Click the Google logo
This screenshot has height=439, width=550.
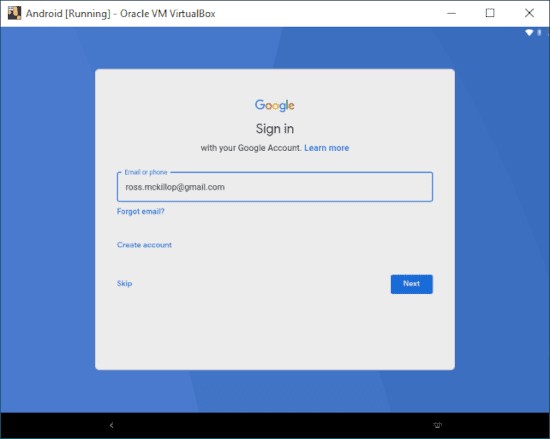[x=275, y=105]
